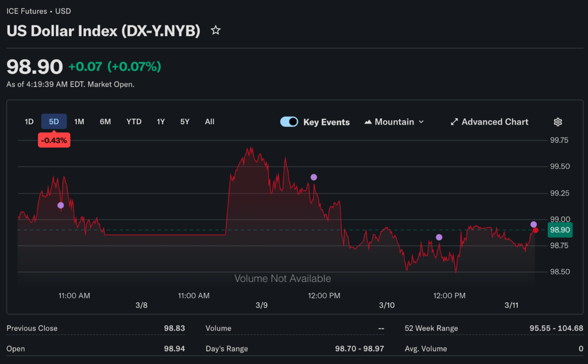The image size is (588, 364).
Task: Choose the All time range
Action: pyautogui.click(x=210, y=122)
